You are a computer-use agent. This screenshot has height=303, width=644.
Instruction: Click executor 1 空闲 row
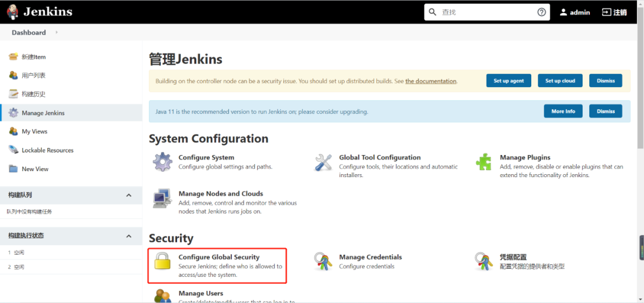click(x=71, y=252)
